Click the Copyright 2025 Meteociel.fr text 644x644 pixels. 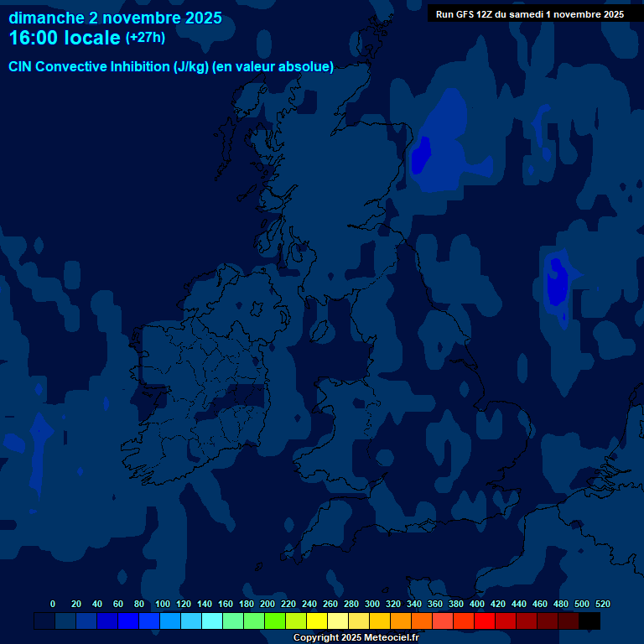tap(356, 637)
